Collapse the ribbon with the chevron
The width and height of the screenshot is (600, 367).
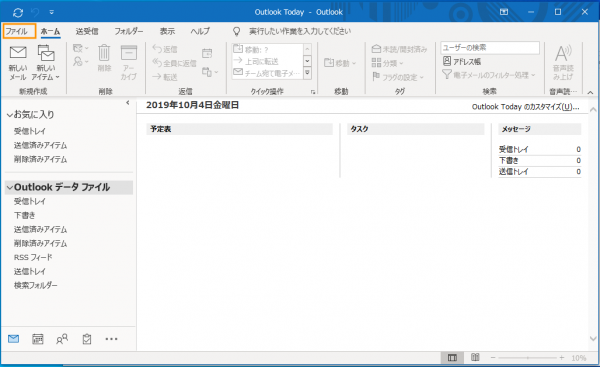pyautogui.click(x=590, y=92)
